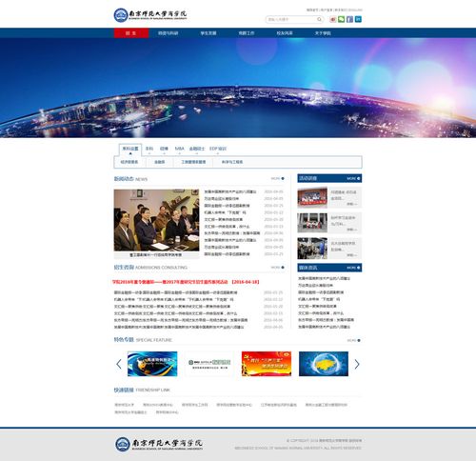Image resolution: width=476 pixels, height=461 pixels.
Task: Click the photo caption below the NEWS image
Action: [156, 254]
